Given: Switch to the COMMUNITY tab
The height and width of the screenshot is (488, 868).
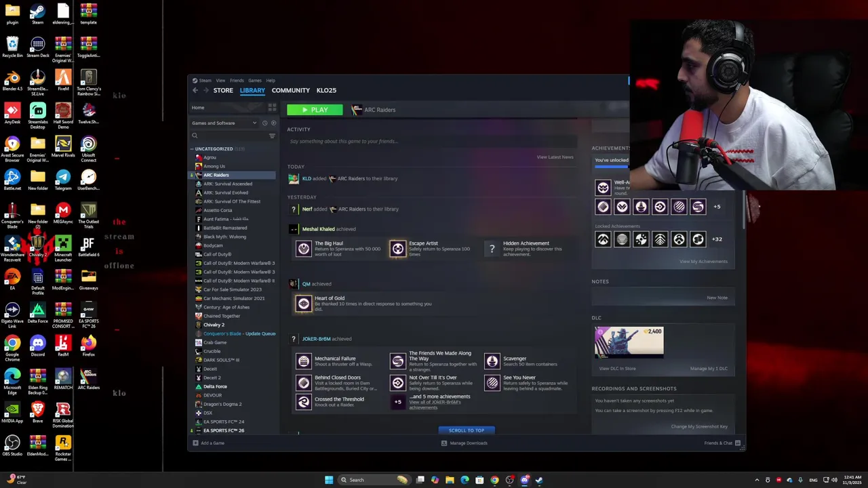Looking at the screenshot, I should coord(291,90).
